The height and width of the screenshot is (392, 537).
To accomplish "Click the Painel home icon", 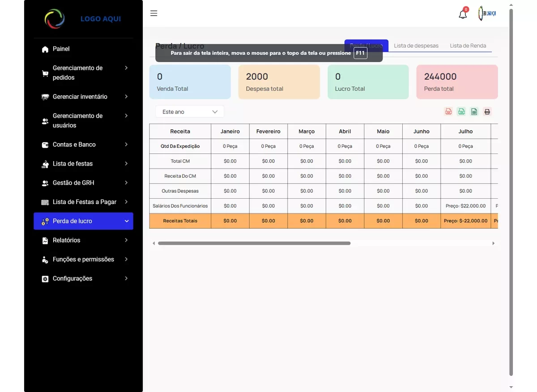I will (x=45, y=49).
